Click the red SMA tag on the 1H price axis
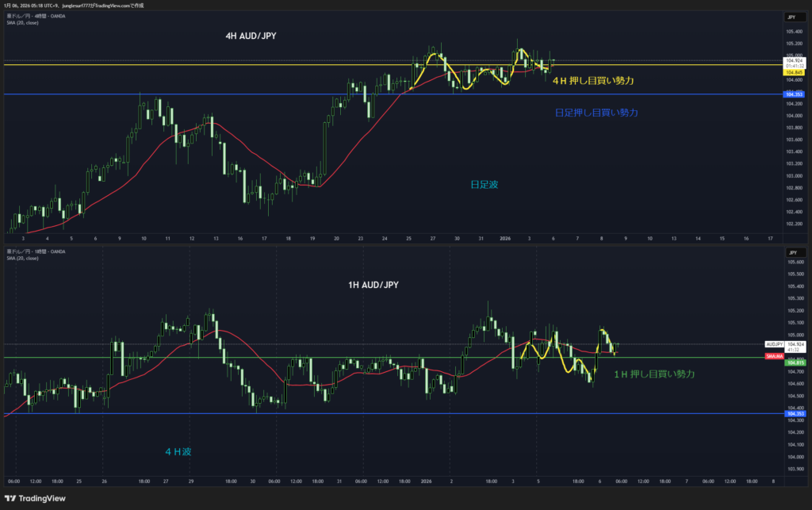Image resolution: width=812 pixels, height=510 pixels. pos(774,357)
